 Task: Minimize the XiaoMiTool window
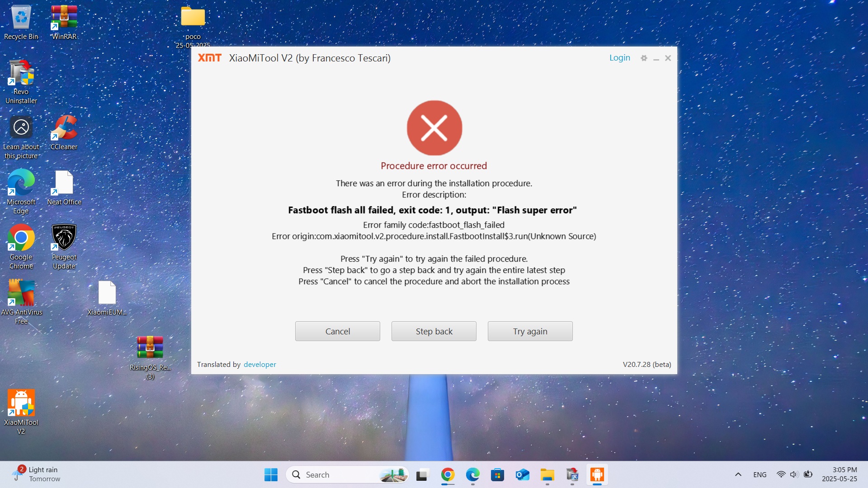tap(656, 58)
